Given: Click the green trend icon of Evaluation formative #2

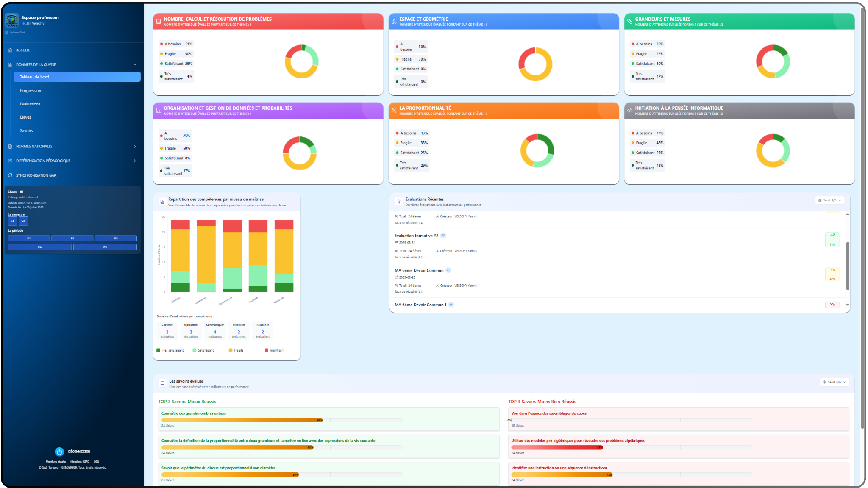Looking at the screenshot, I should click(832, 236).
